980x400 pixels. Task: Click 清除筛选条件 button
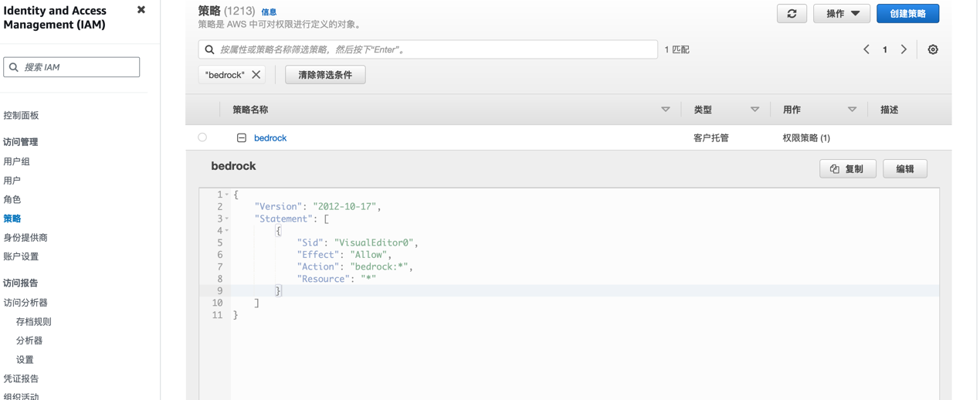tap(325, 75)
